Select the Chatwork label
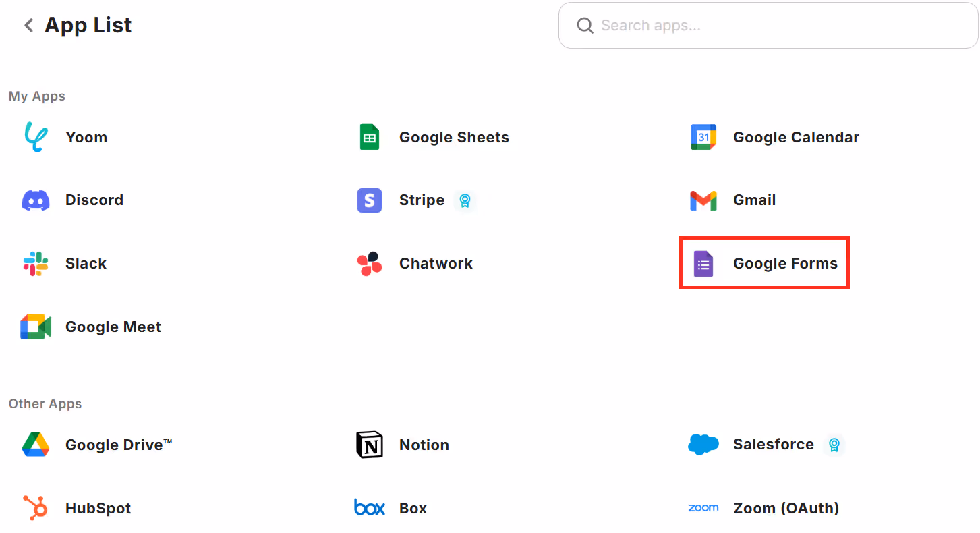 pyautogui.click(x=436, y=263)
